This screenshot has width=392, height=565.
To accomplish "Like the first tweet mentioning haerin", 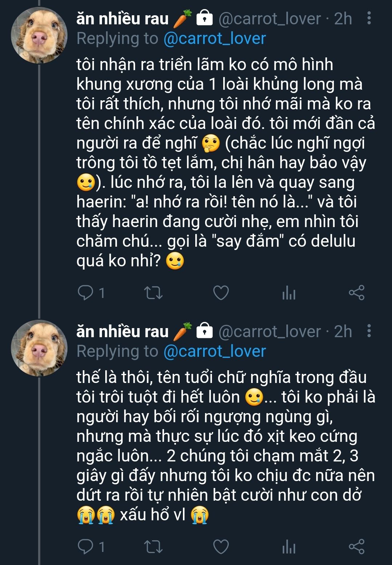I will pos(221,293).
